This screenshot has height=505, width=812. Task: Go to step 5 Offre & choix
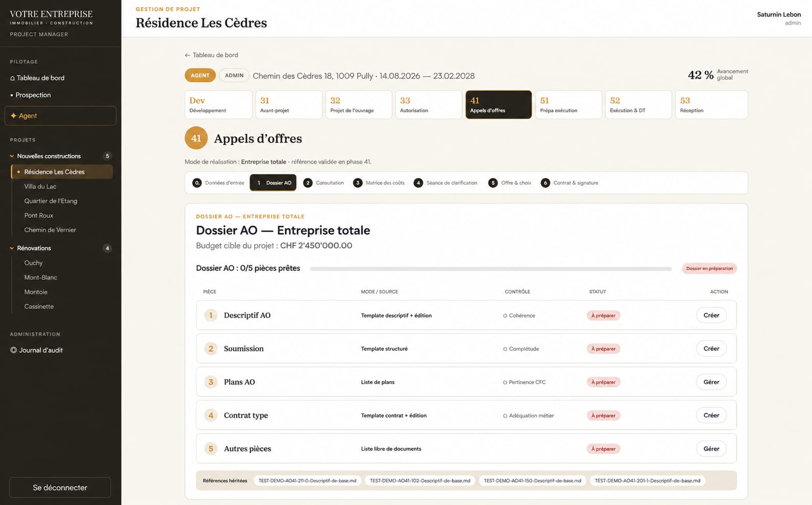click(x=510, y=183)
